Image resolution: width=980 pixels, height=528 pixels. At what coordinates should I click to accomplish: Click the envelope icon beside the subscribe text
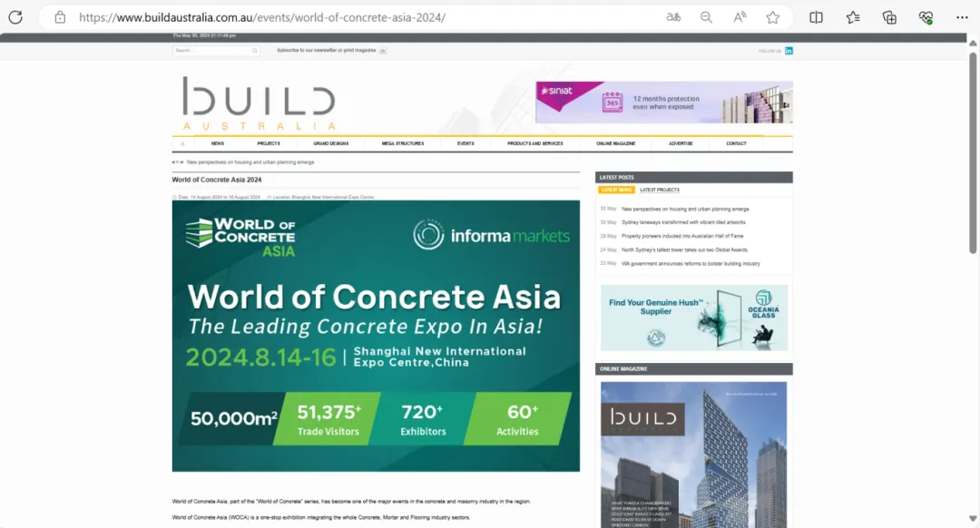click(x=383, y=51)
